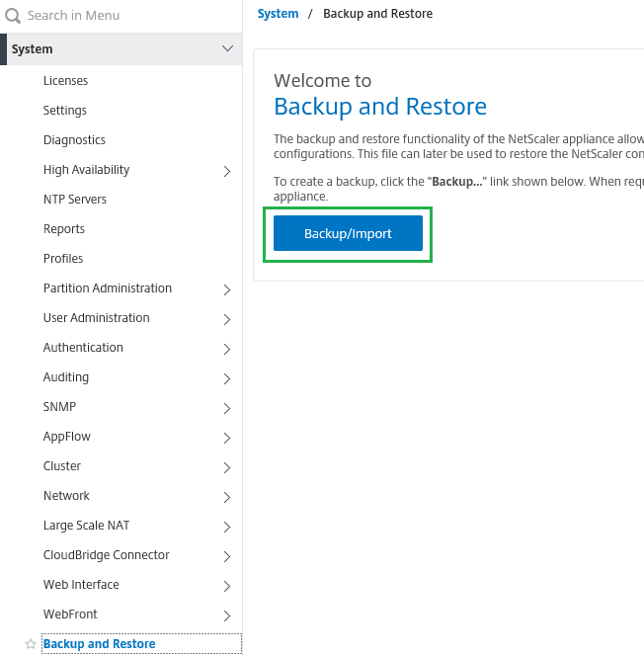The image size is (644, 656).
Task: Expand the Large Scale NAT chevron
Action: point(227,527)
